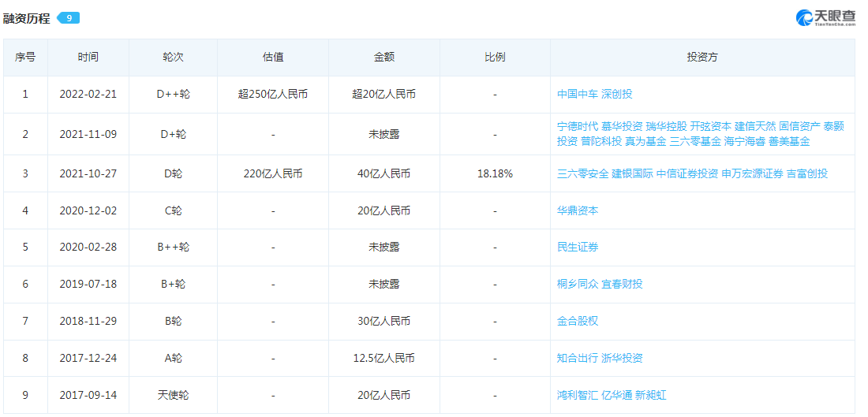The image size is (868, 417).
Task: Select the date 2021-11-09
Action: (88, 134)
